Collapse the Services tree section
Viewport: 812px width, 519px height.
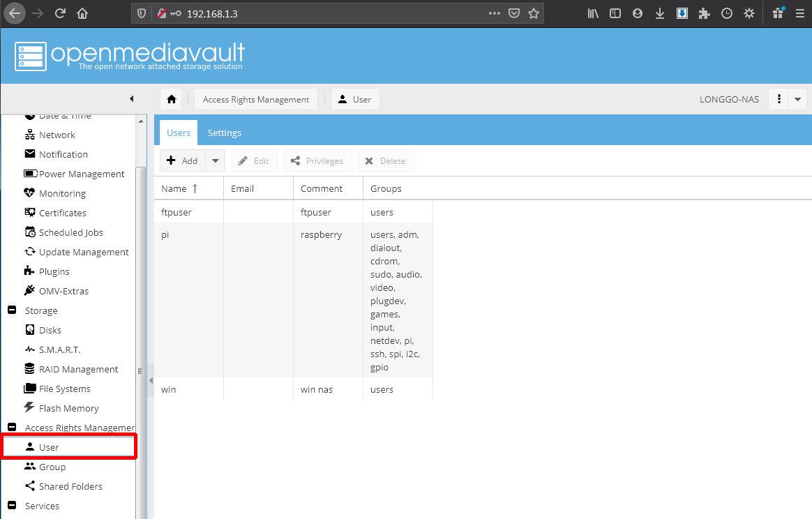[x=12, y=505]
